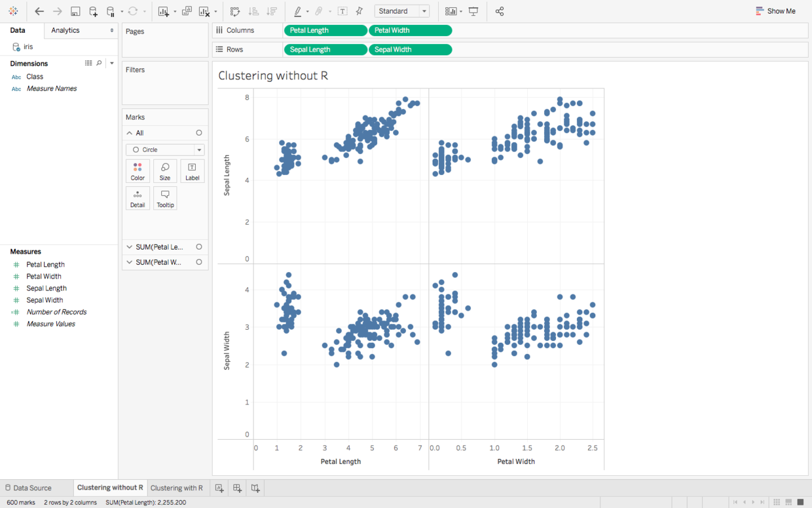
Task: Open the Show/Hide Cards toolbar icon
Action: [x=451, y=11]
